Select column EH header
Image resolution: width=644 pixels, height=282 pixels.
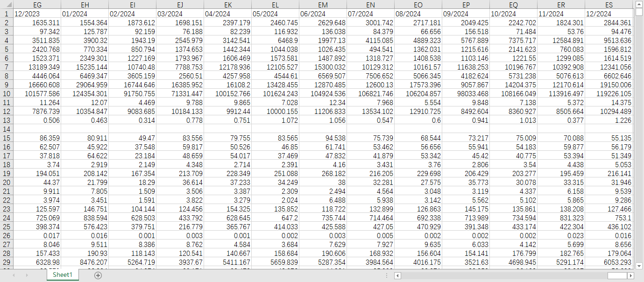pos(85,5)
